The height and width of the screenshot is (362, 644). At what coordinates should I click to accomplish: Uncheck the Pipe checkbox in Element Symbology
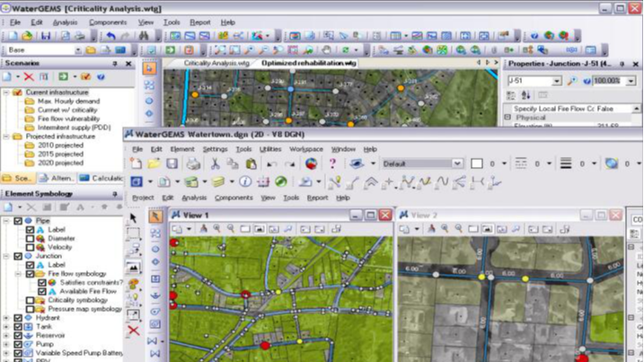pos(18,221)
